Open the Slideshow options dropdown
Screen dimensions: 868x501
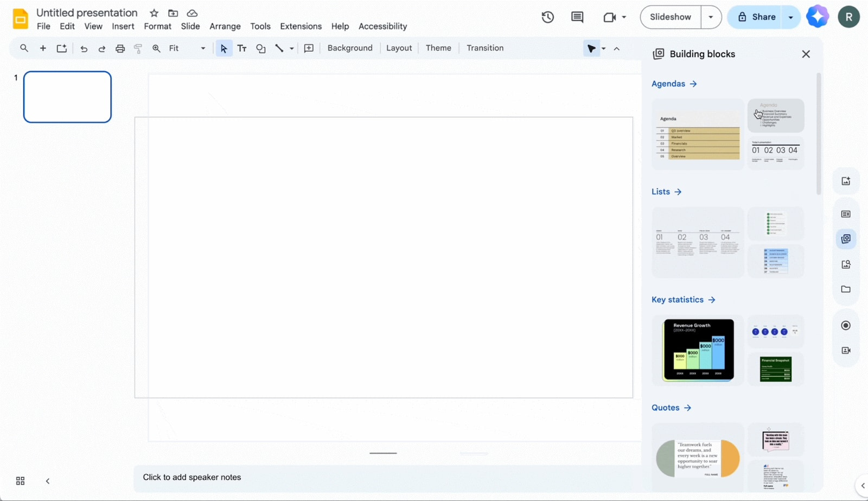tap(711, 17)
